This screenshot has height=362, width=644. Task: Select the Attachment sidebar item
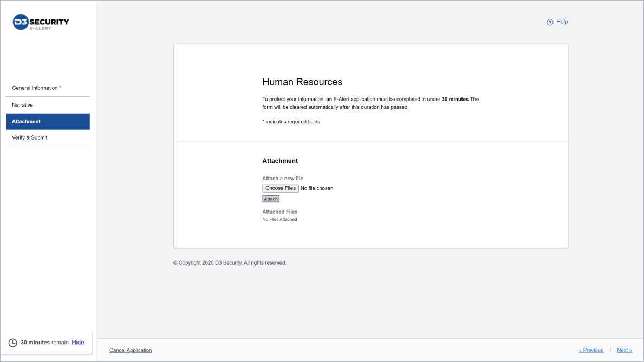tap(48, 122)
